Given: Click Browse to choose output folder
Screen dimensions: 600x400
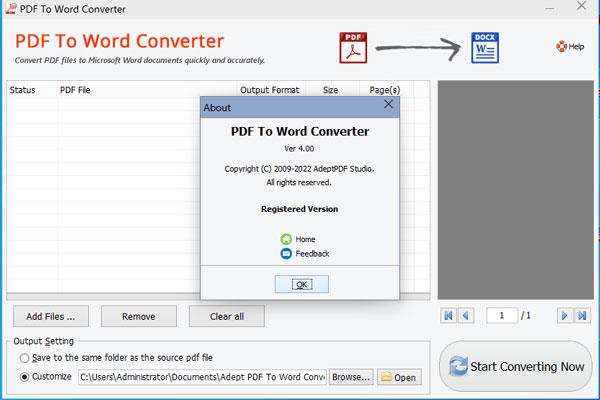Looking at the screenshot, I should (x=351, y=377).
